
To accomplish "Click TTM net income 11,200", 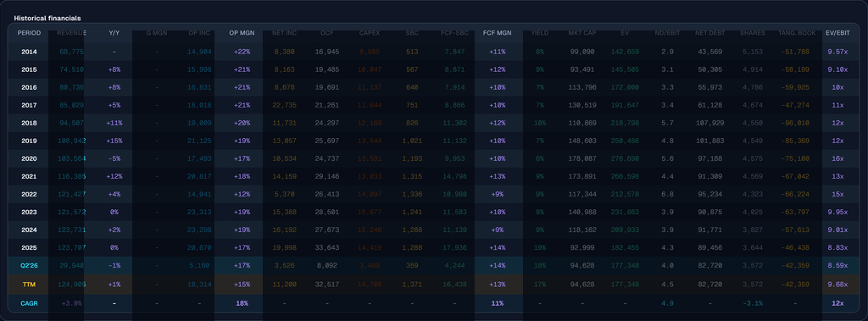I will [x=285, y=284].
